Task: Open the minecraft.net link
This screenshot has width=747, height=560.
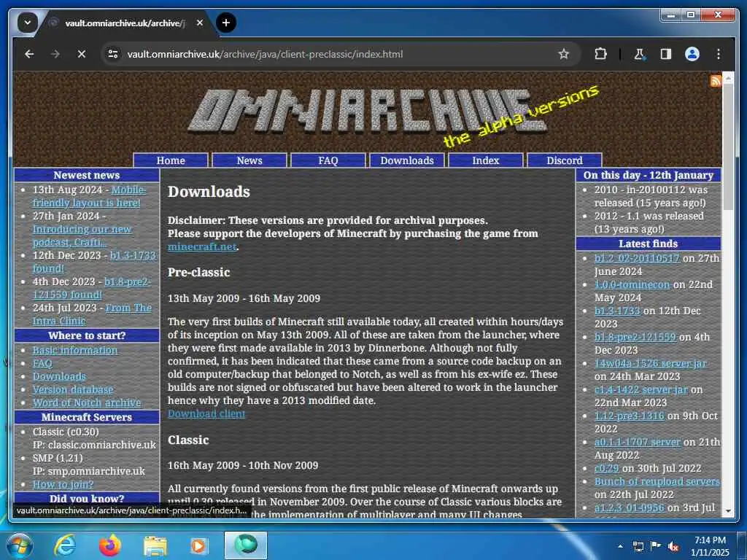Action: point(202,246)
